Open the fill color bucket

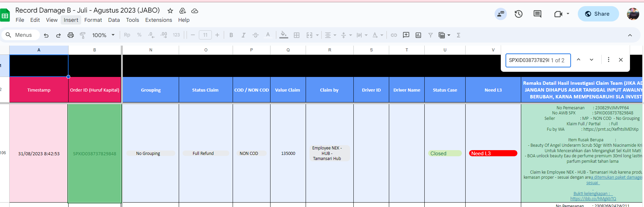click(x=284, y=35)
